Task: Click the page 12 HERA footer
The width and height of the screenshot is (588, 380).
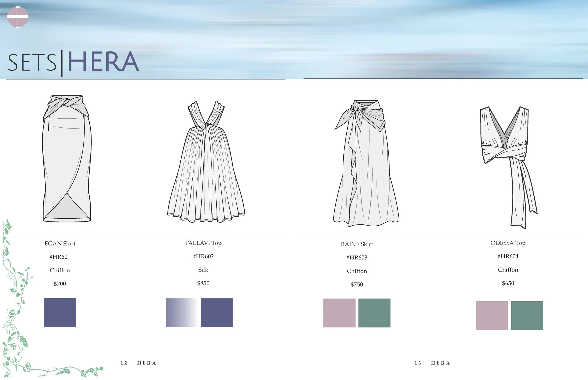Action: click(138, 363)
